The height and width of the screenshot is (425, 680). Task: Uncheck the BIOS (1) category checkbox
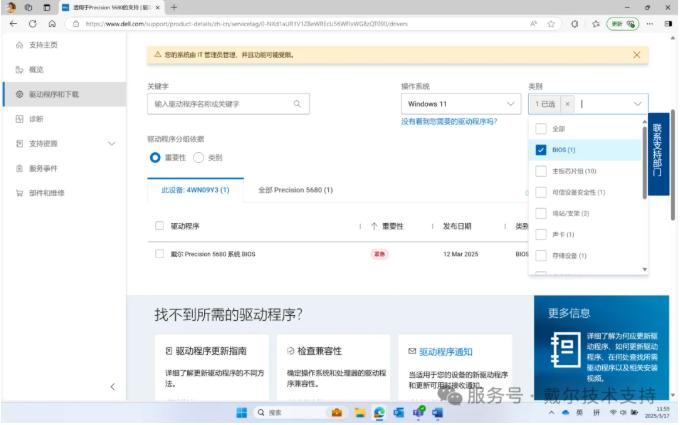tap(541, 150)
